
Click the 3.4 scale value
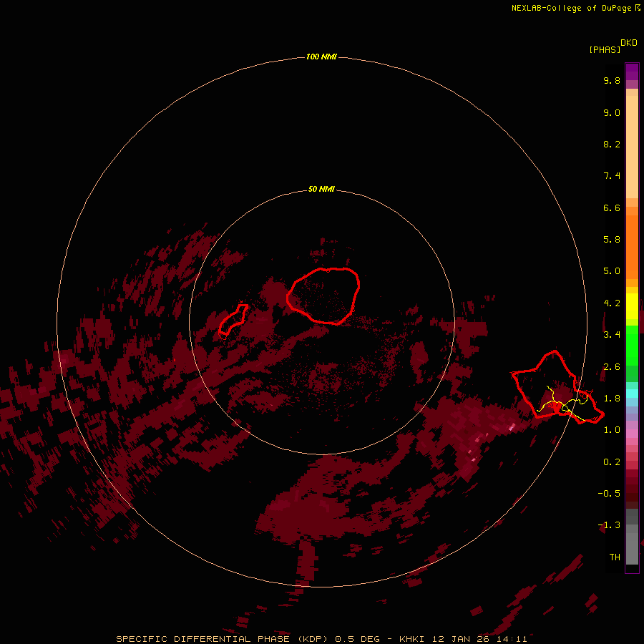tap(612, 335)
